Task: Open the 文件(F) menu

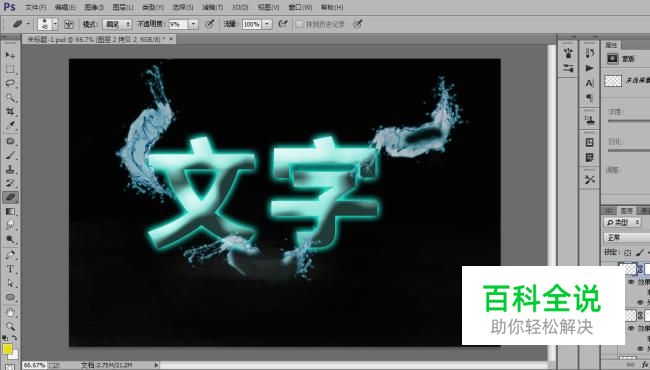Action: pyautogui.click(x=35, y=7)
